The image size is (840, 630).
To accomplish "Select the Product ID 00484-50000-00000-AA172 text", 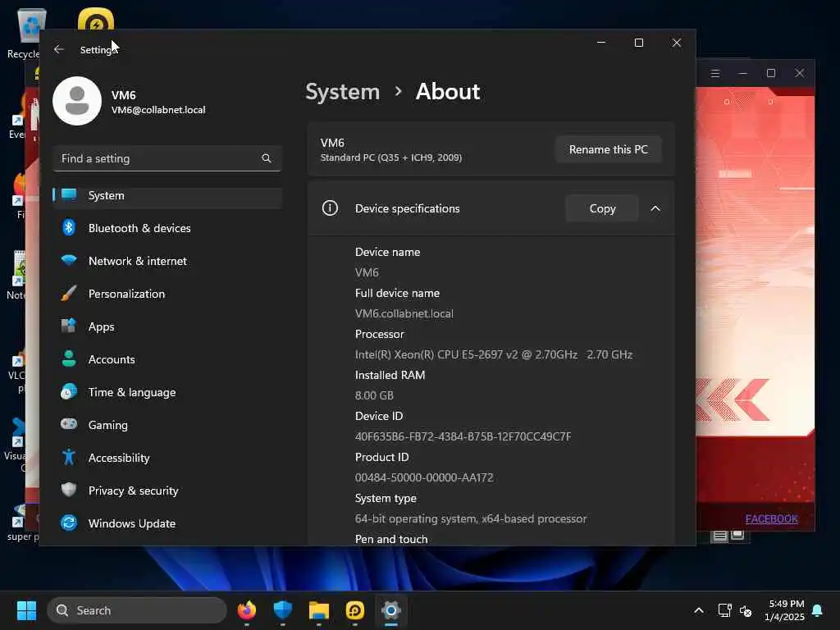I will (424, 477).
